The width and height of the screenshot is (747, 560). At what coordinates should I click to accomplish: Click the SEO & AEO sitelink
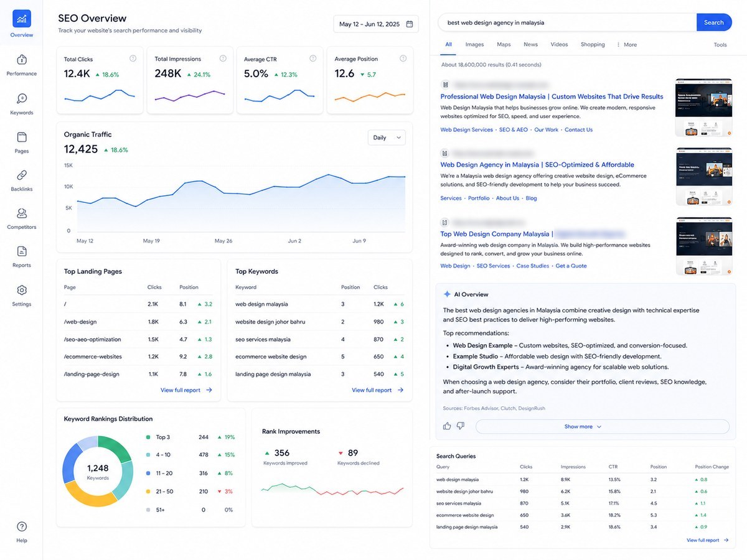click(513, 130)
